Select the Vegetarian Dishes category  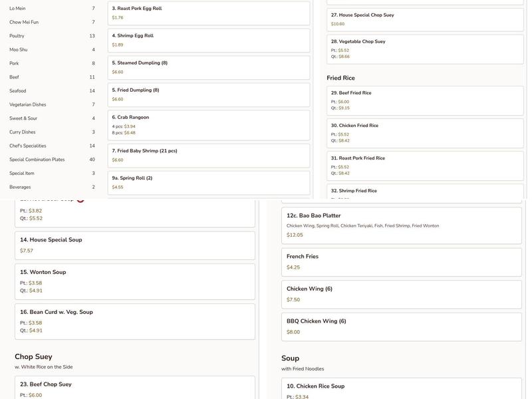[28, 104]
